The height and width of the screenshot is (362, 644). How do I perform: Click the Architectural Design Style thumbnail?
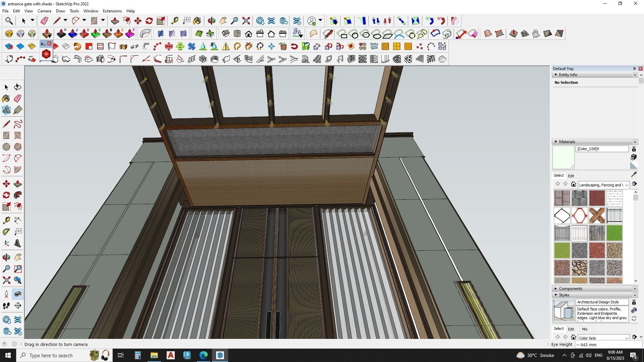click(x=563, y=310)
